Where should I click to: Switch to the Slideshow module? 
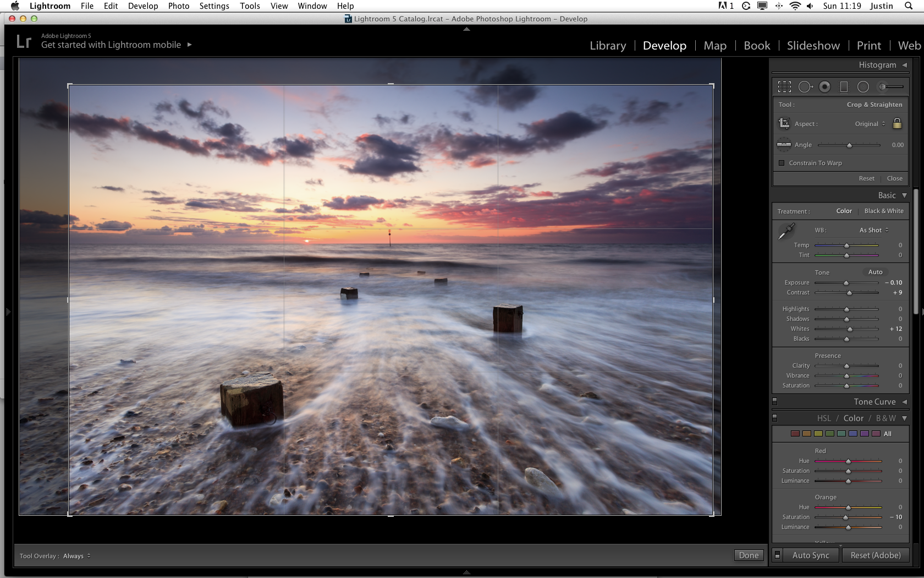click(813, 46)
